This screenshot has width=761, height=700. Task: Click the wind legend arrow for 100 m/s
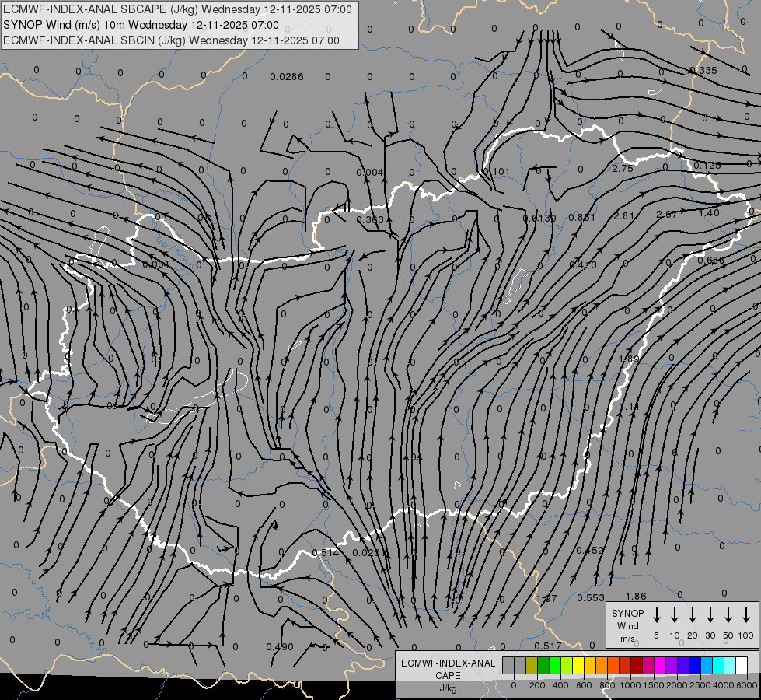coord(746,614)
